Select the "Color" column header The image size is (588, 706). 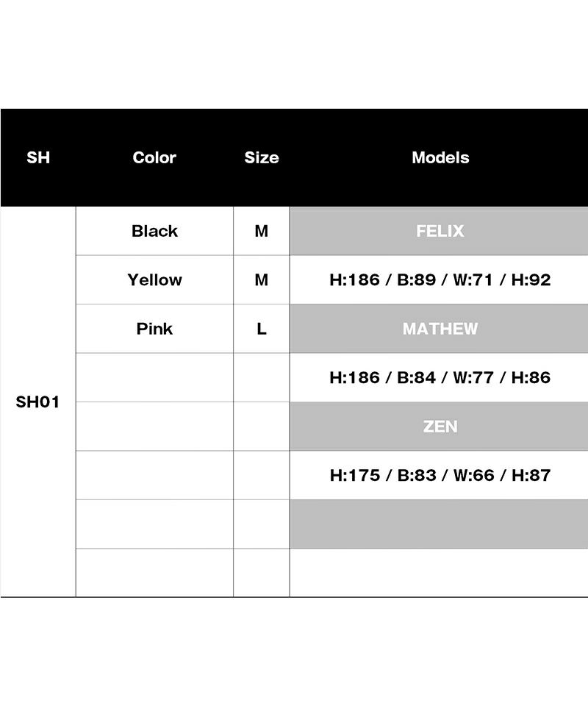[x=154, y=157]
